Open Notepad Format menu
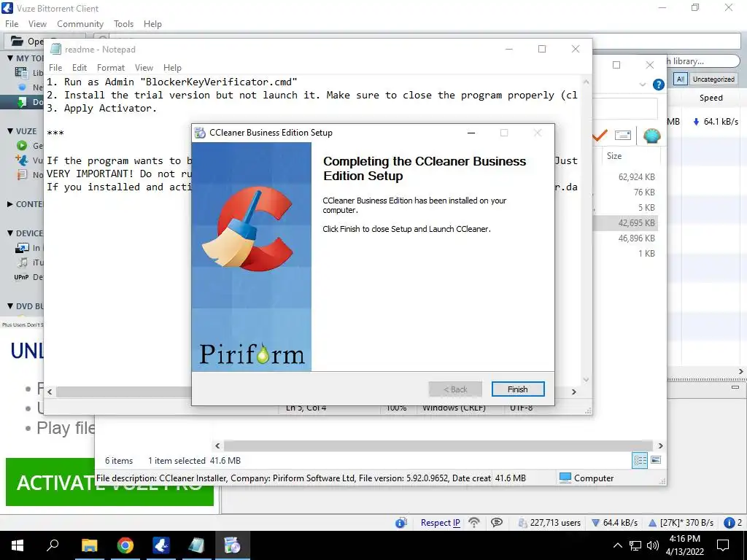Viewport: 747px width, 560px height. [111, 68]
